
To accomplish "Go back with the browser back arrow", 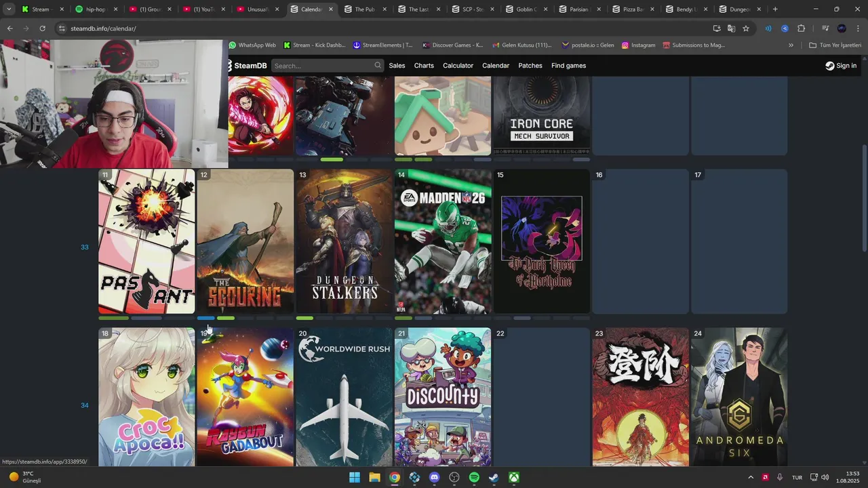I will 9,28.
